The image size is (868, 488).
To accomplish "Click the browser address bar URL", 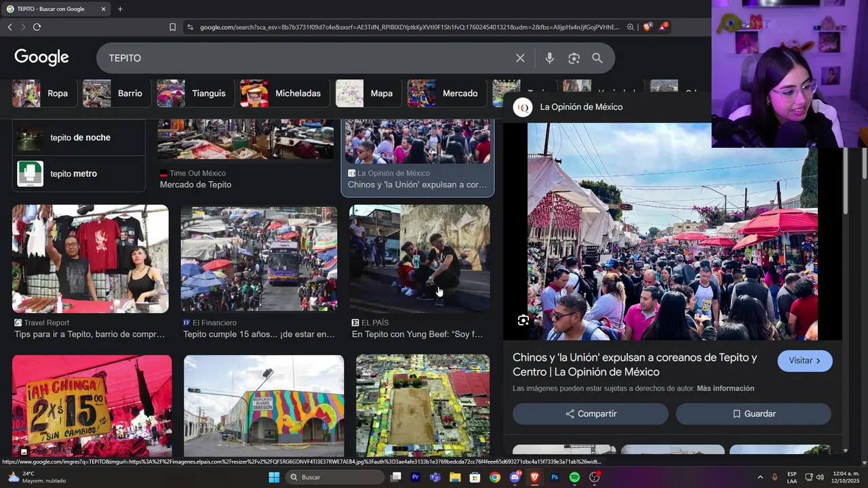I will [409, 27].
